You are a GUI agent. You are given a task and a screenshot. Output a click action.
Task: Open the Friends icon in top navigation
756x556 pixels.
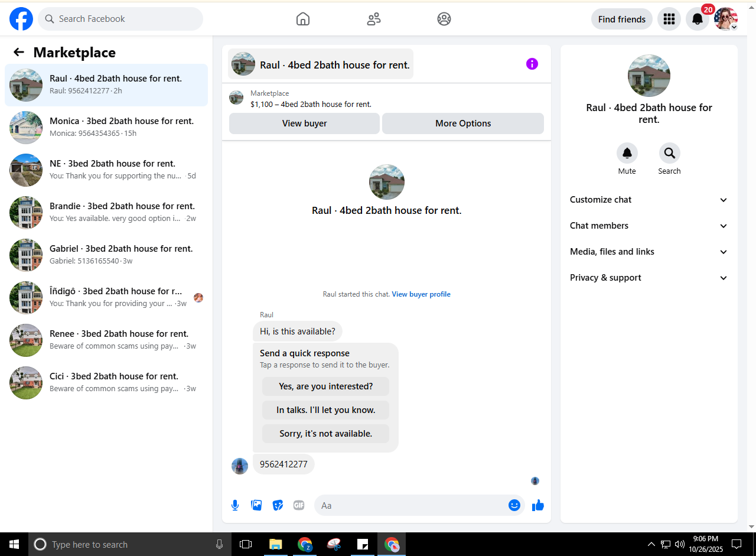point(373,19)
